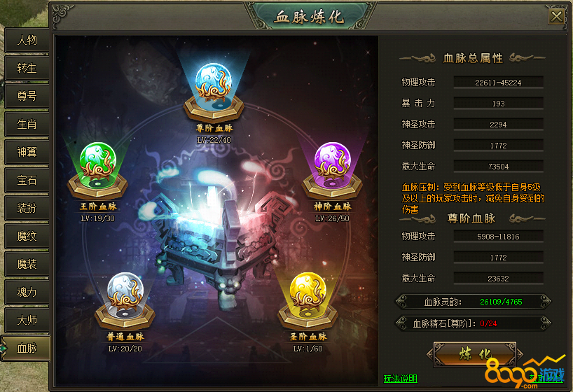This screenshot has width=573, height=392.
Task: Open the 尊号 tab
Action: (x=27, y=96)
